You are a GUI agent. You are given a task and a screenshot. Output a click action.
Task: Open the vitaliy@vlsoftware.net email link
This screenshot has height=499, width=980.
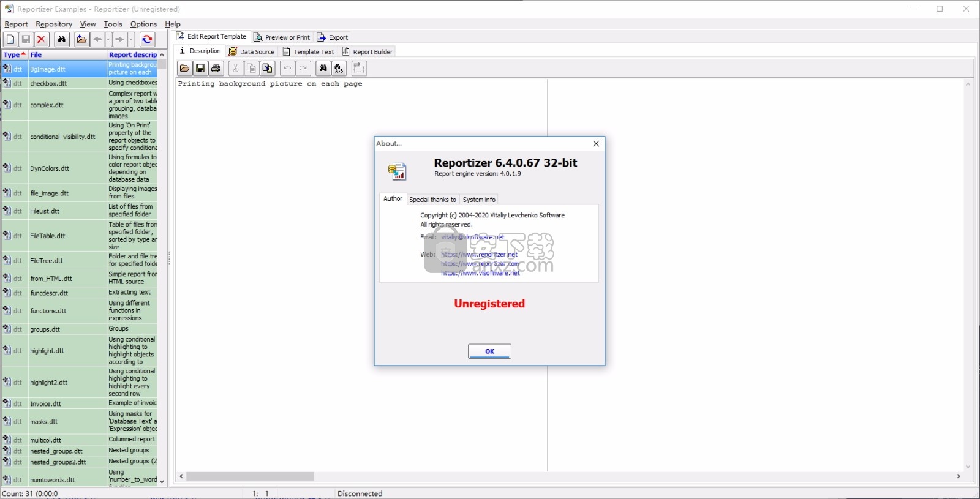click(473, 237)
